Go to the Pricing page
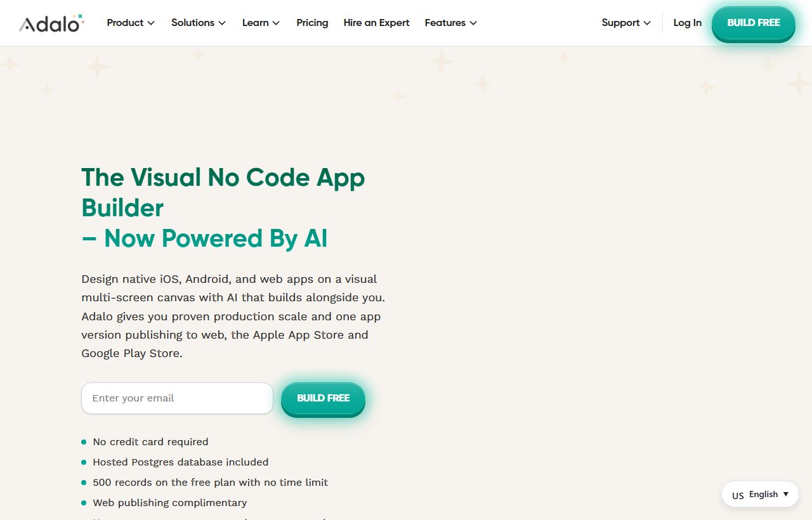Image resolution: width=812 pixels, height=520 pixels. [x=312, y=23]
